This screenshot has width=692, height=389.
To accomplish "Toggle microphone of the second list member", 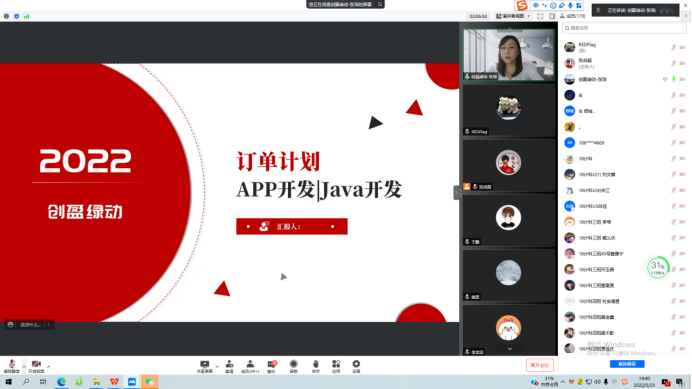I will tap(673, 63).
